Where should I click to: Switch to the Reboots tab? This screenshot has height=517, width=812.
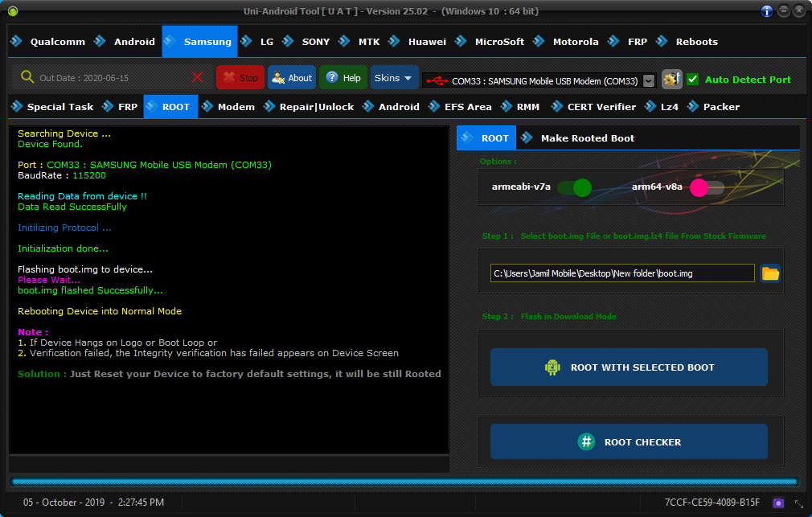pyautogui.click(x=687, y=42)
